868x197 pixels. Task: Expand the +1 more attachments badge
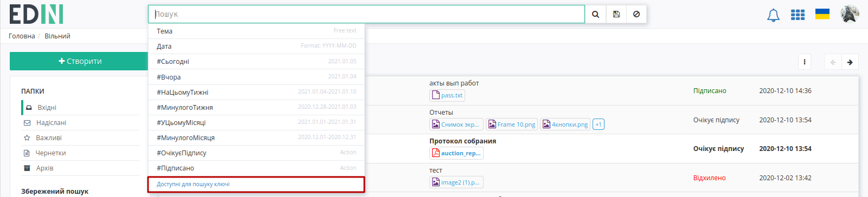pyautogui.click(x=599, y=124)
